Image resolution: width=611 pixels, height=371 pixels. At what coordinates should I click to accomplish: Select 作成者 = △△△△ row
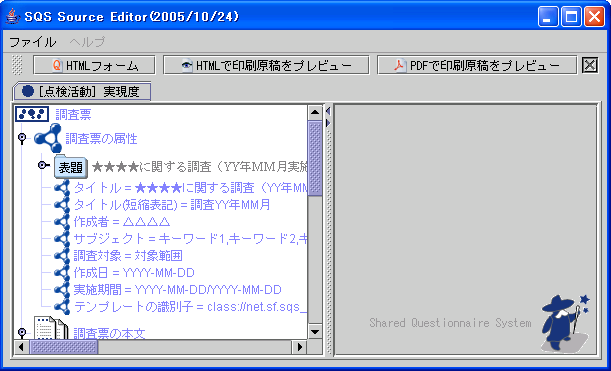tap(122, 222)
